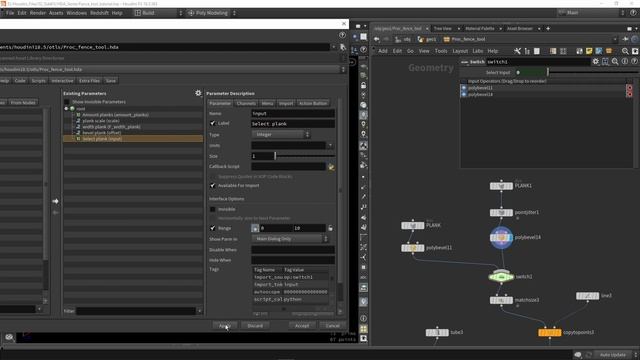Open the Extra Files tab

(x=89, y=81)
